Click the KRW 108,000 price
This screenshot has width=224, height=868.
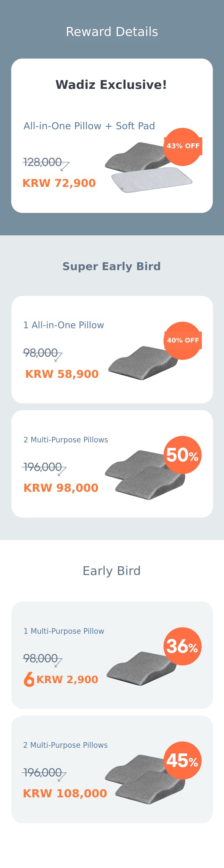[65, 793]
